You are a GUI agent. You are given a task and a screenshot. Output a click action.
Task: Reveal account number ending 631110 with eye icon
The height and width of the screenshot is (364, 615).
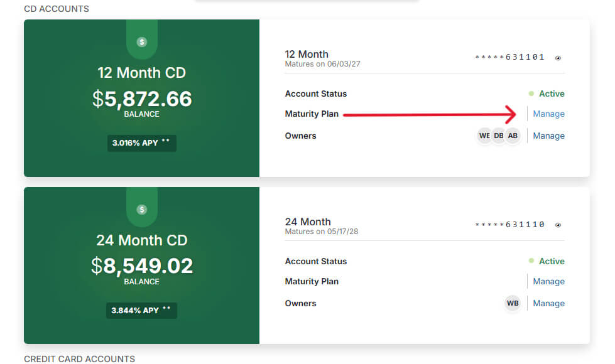[x=558, y=225]
